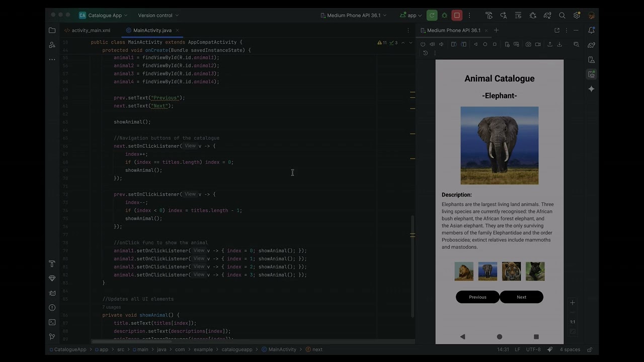Raise emulator volume with volume up icon
Image resolution: width=644 pixels, height=362 pixels.
[432, 44]
